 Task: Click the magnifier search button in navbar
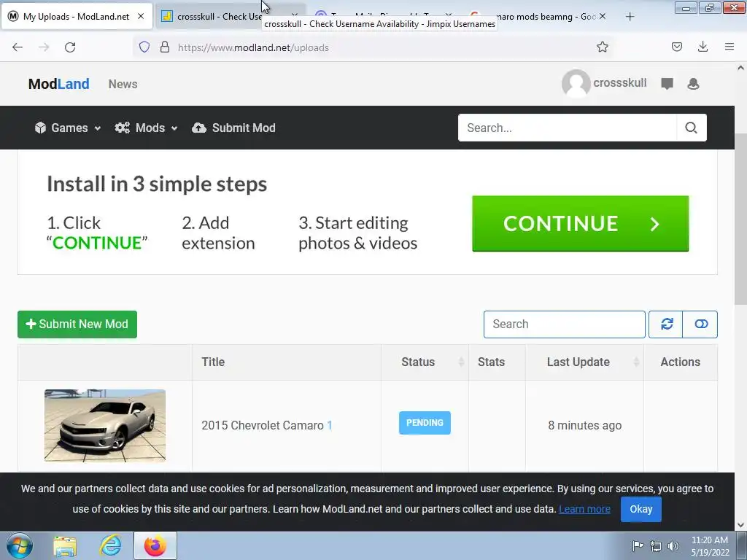(692, 128)
